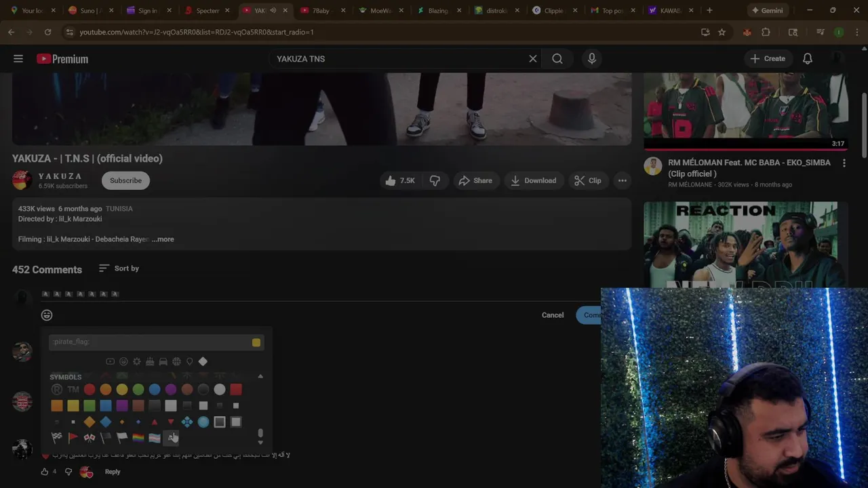Viewport: 868px width, 488px height.
Task: Jump to objects lightbulb emoji category
Action: coord(189,362)
